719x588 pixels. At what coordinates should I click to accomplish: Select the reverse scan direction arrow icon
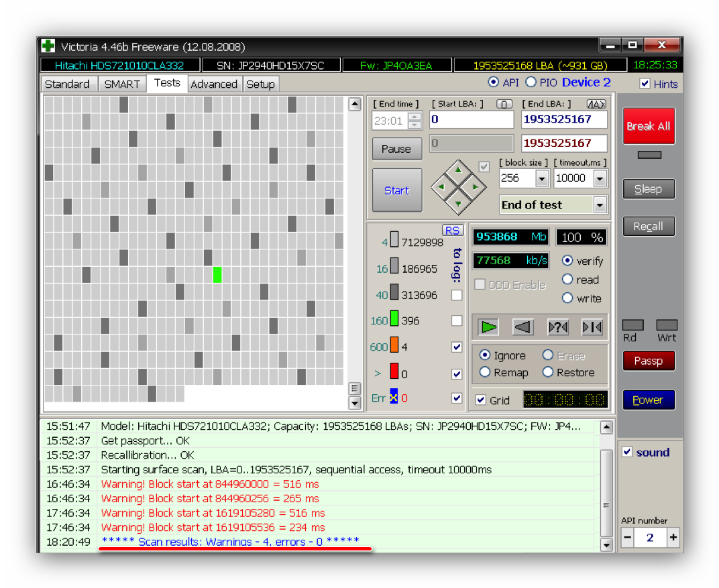[523, 327]
